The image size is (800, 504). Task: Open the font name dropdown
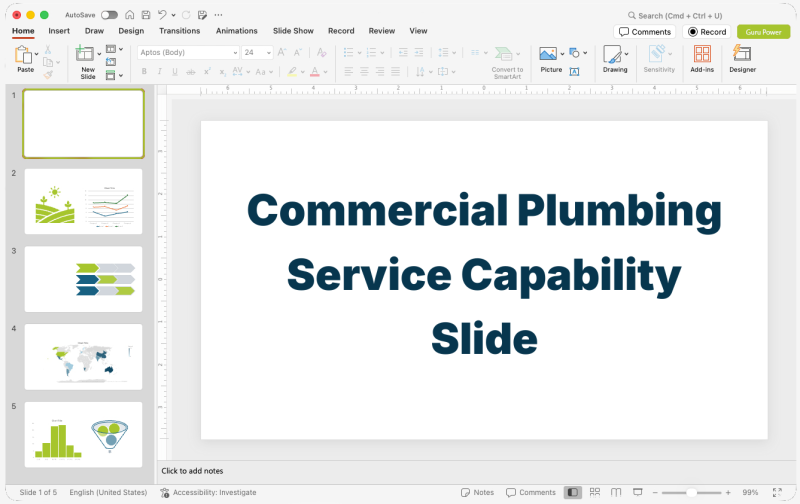coord(235,53)
